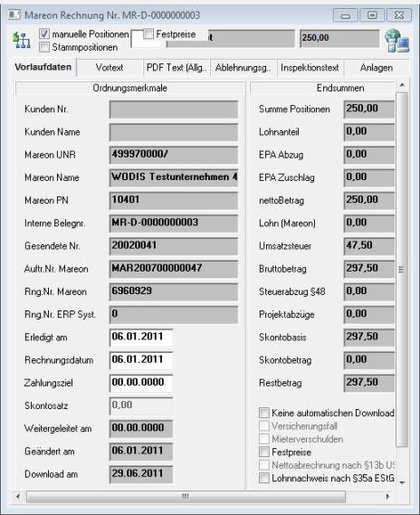
Task: Click the Rechnungsdatum date field
Action: click(x=141, y=360)
